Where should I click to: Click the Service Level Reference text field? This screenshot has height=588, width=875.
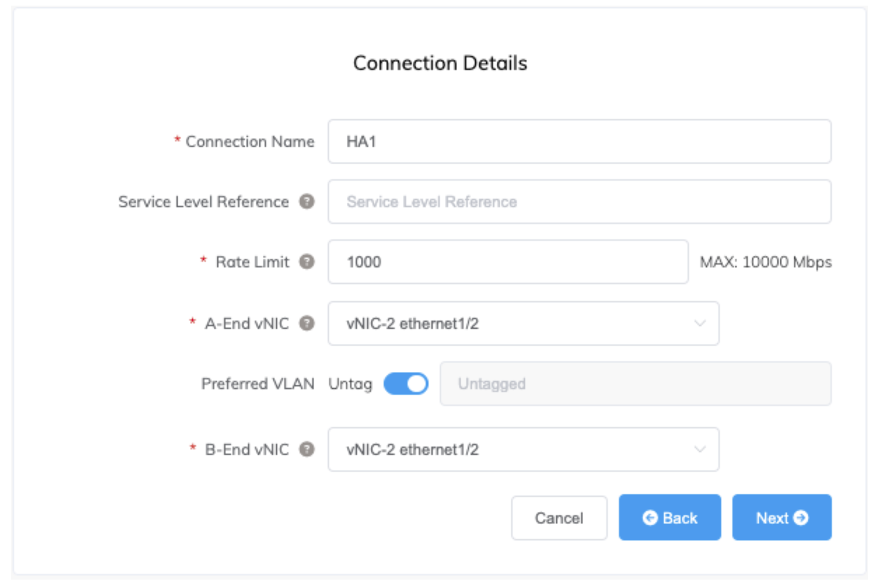579,202
